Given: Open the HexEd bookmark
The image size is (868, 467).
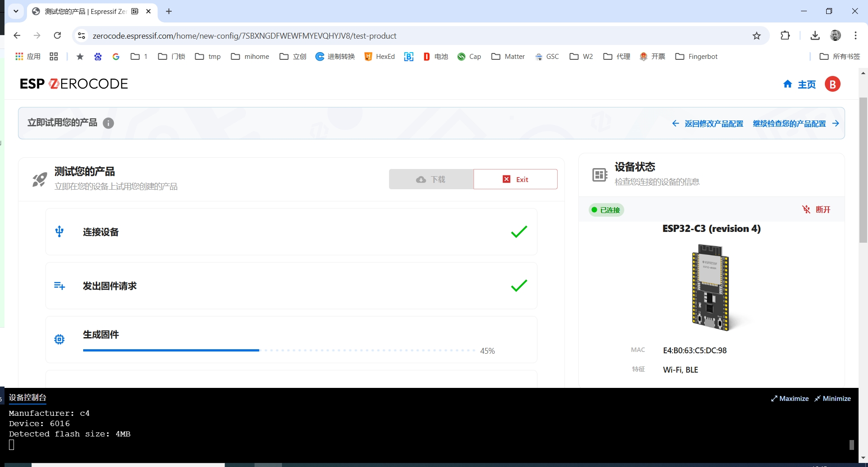Looking at the screenshot, I should click(380, 57).
